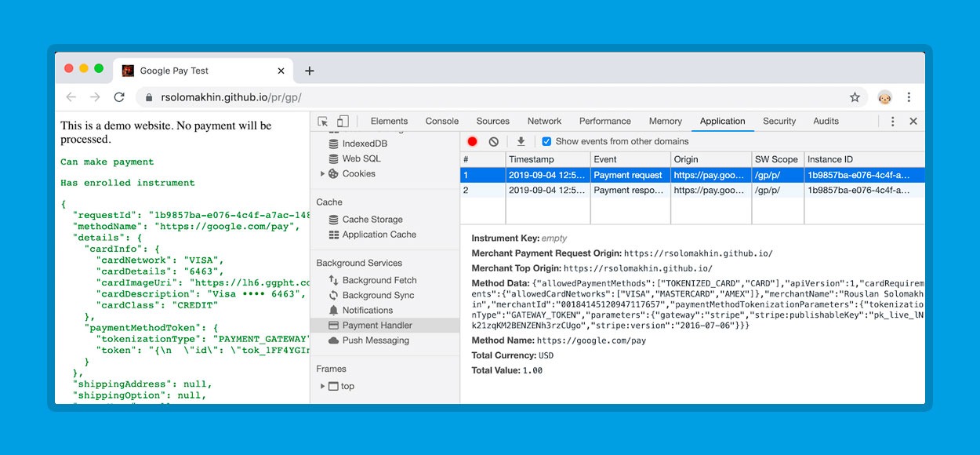The image size is (980, 455).
Task: Save events with the download icon
Action: (521, 142)
